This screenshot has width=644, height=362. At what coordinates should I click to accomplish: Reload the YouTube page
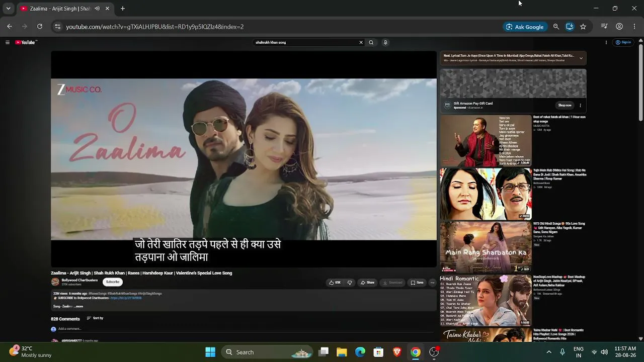coord(40,27)
